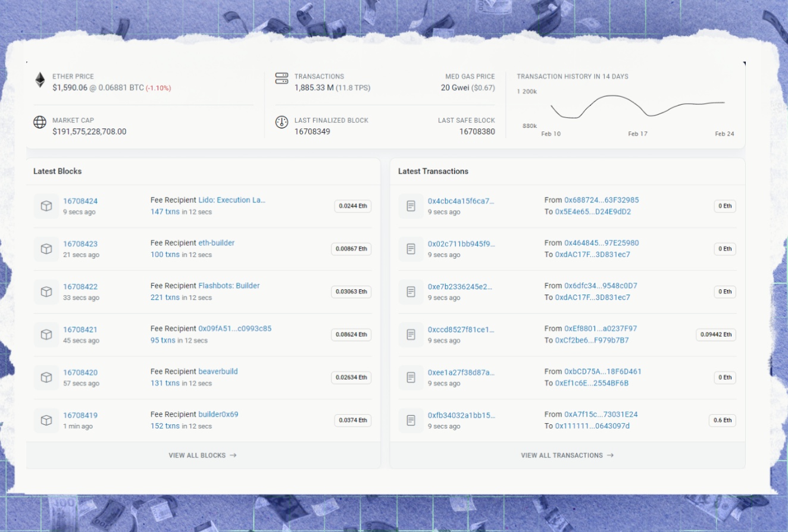Click the cube icon for block 16708420

click(x=46, y=377)
